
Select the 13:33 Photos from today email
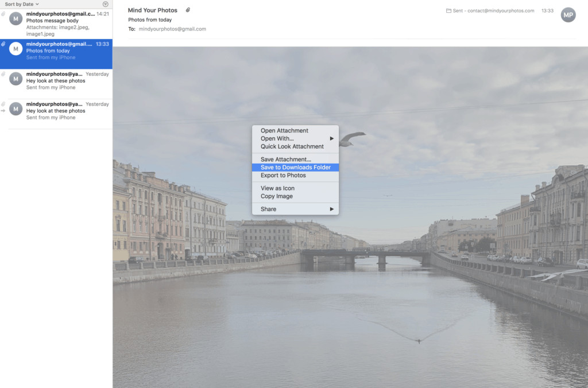click(56, 54)
